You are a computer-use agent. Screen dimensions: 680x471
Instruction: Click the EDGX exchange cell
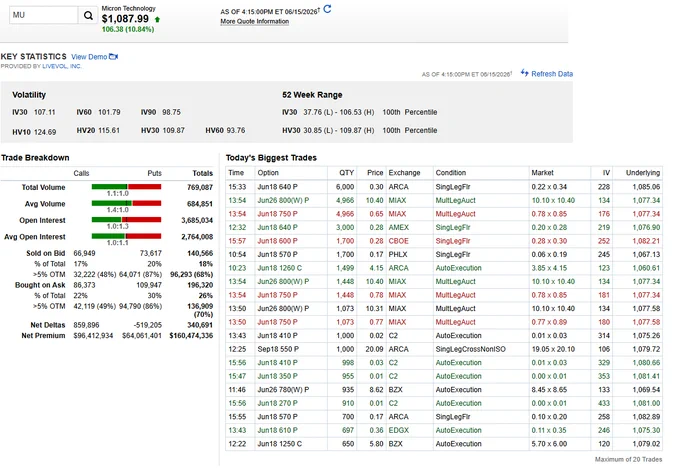pyautogui.click(x=399, y=430)
